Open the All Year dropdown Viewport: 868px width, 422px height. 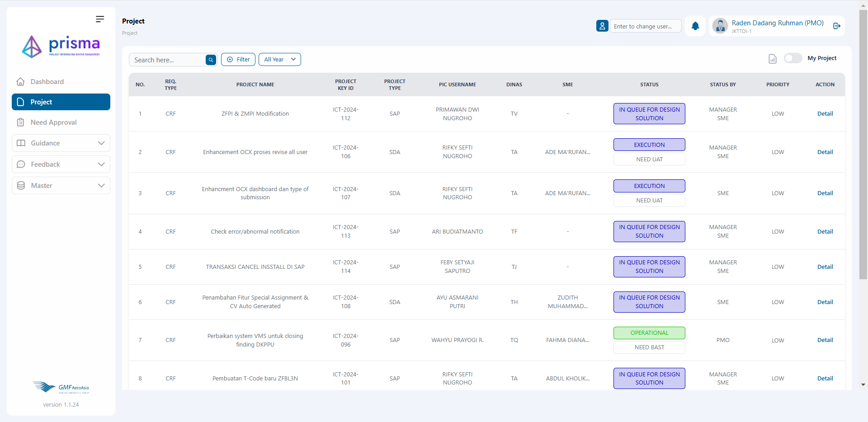(x=280, y=60)
